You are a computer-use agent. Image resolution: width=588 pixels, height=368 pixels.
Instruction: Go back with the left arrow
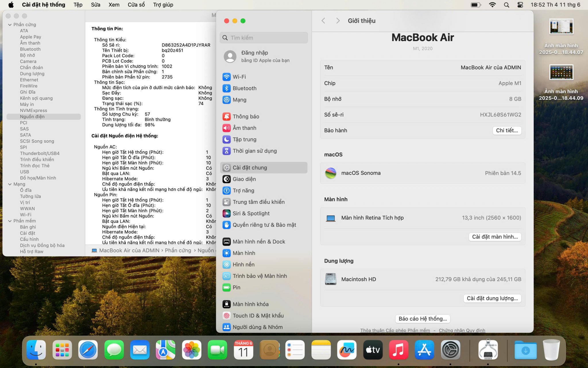pos(323,21)
